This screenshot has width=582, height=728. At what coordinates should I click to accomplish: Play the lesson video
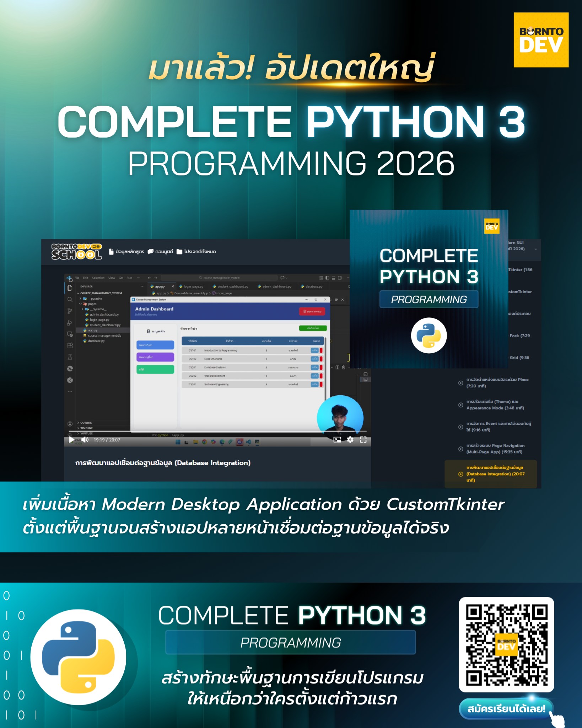point(72,440)
